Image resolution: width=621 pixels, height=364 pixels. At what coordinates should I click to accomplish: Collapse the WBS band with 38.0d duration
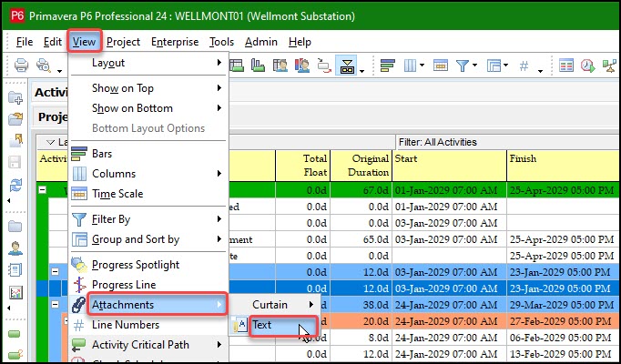coord(56,305)
